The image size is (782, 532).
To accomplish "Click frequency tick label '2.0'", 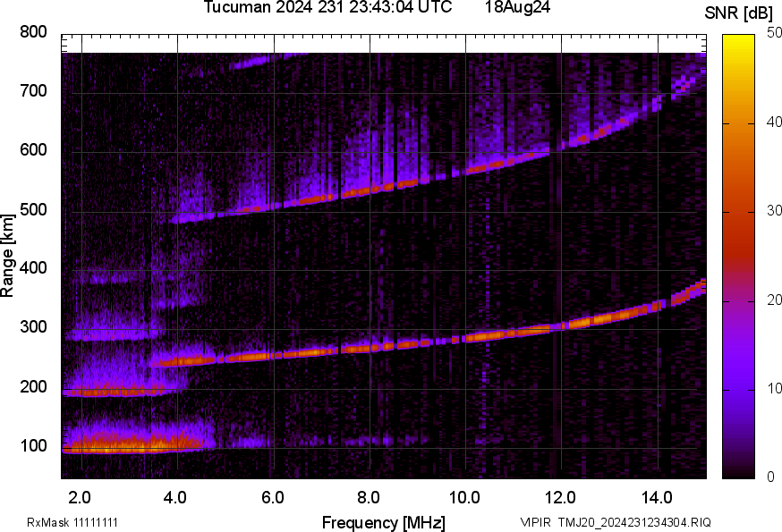I will (81, 498).
